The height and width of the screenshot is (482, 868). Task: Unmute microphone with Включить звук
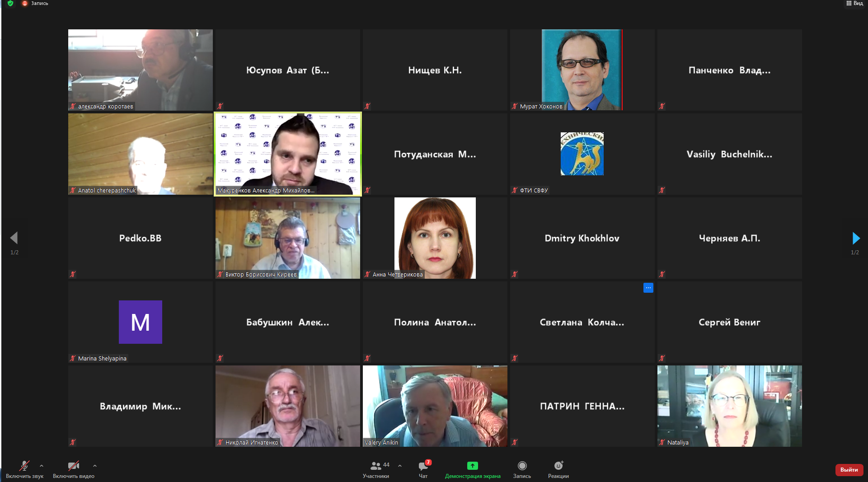coord(24,466)
